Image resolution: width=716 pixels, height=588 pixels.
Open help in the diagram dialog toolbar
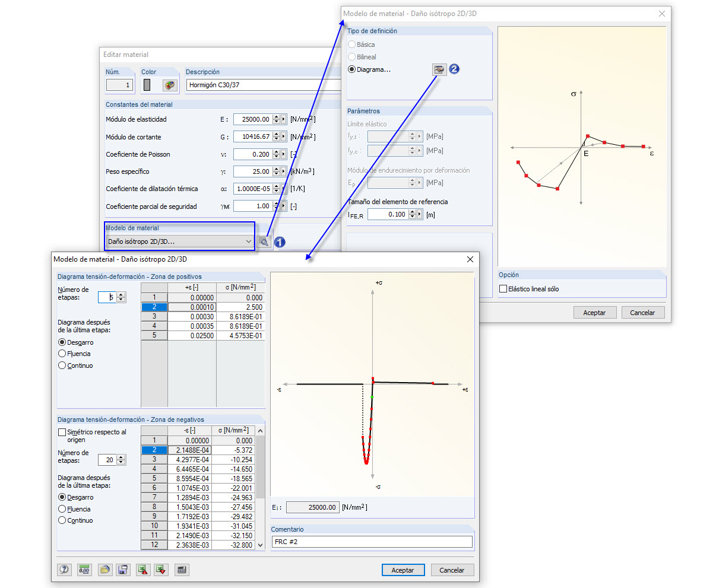tap(65, 570)
